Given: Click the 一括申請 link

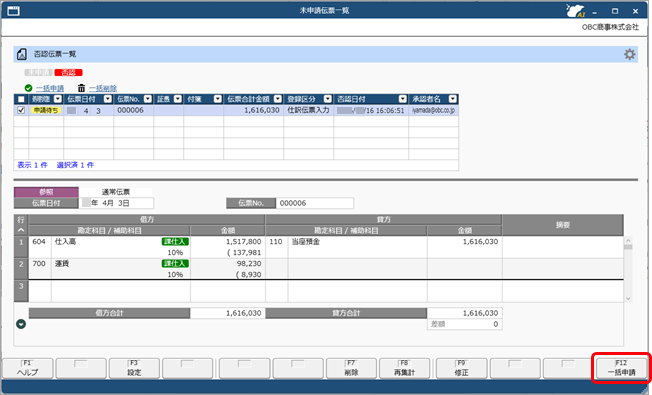Looking at the screenshot, I should tap(50, 88).
